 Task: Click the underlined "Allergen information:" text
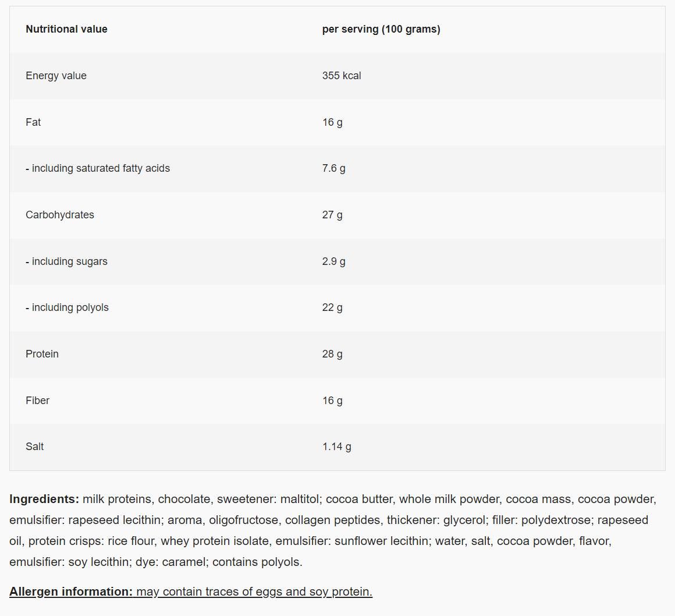(x=71, y=592)
